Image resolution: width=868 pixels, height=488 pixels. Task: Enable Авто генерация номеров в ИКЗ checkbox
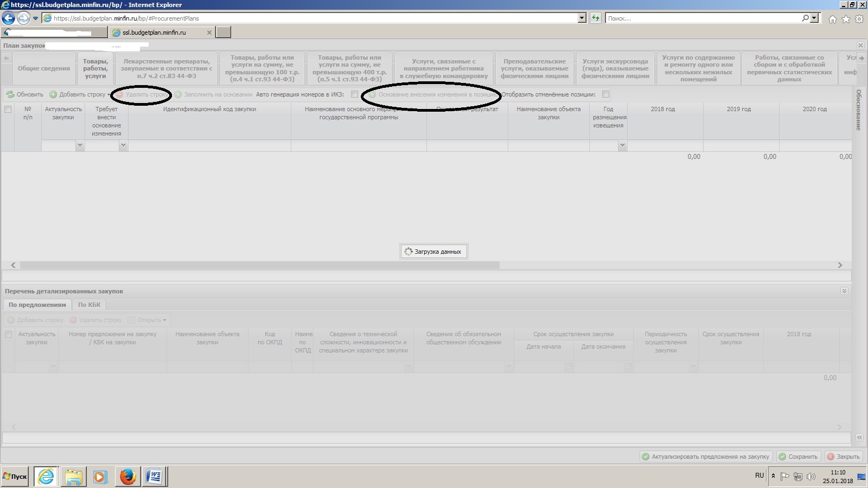pyautogui.click(x=354, y=94)
